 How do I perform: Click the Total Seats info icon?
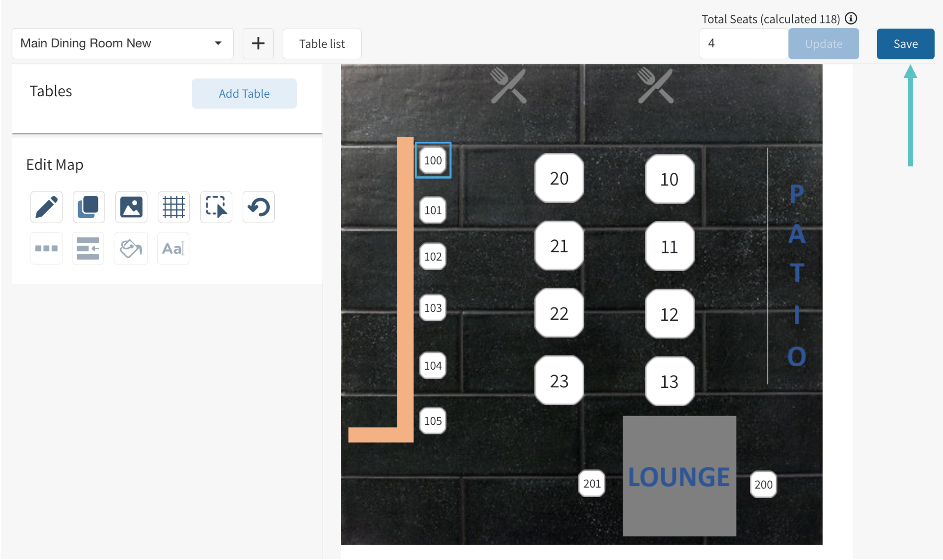[851, 18]
